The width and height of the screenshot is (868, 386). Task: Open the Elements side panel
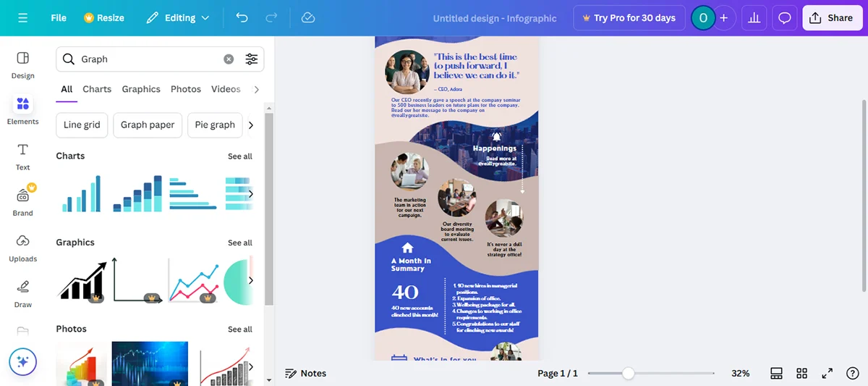[x=22, y=110]
